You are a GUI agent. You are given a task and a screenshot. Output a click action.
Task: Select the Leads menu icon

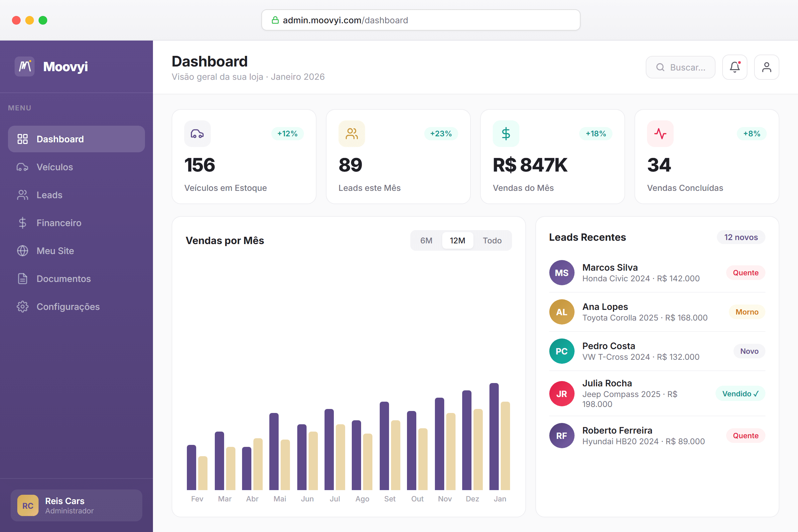pyautogui.click(x=22, y=195)
